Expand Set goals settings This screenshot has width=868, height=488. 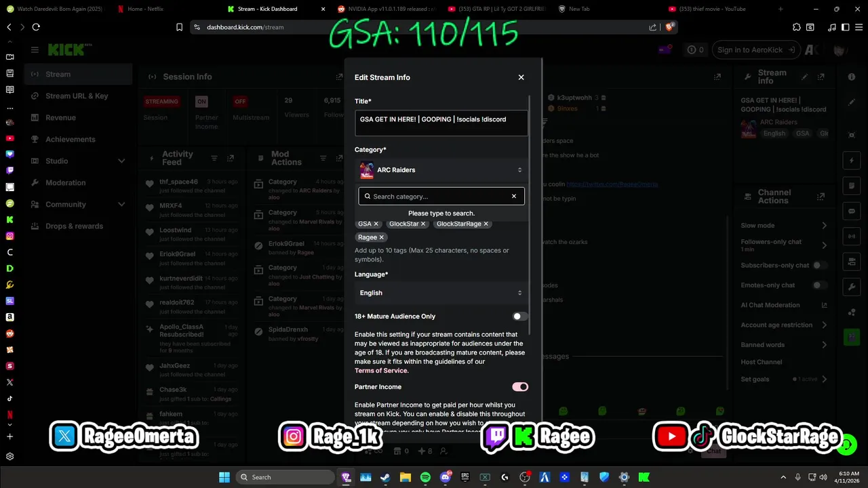pyautogui.click(x=825, y=379)
